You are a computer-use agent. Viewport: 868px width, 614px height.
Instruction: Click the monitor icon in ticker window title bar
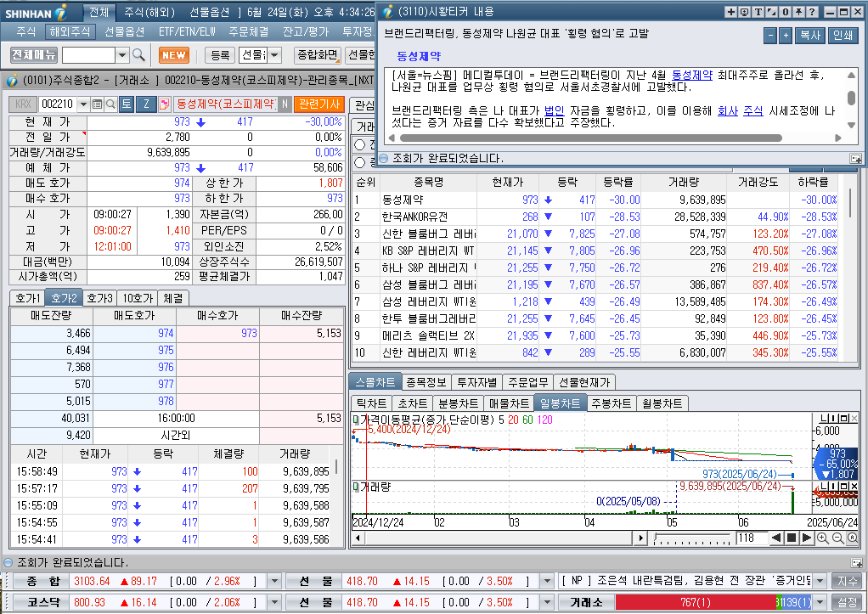pyautogui.click(x=744, y=12)
